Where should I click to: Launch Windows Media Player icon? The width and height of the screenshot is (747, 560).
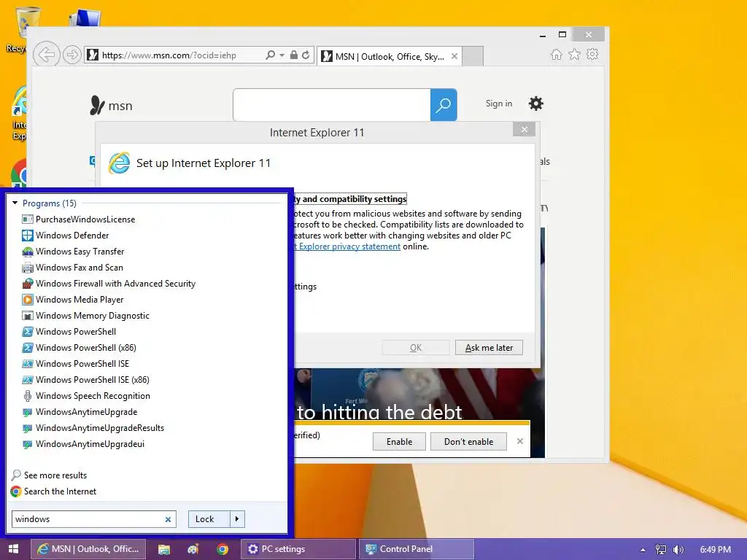click(x=28, y=300)
